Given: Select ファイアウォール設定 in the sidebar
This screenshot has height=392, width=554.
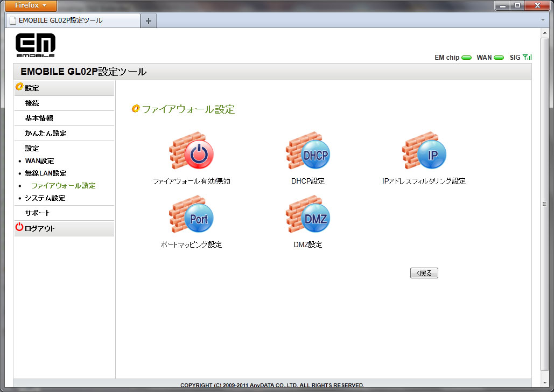Looking at the screenshot, I should point(63,186).
